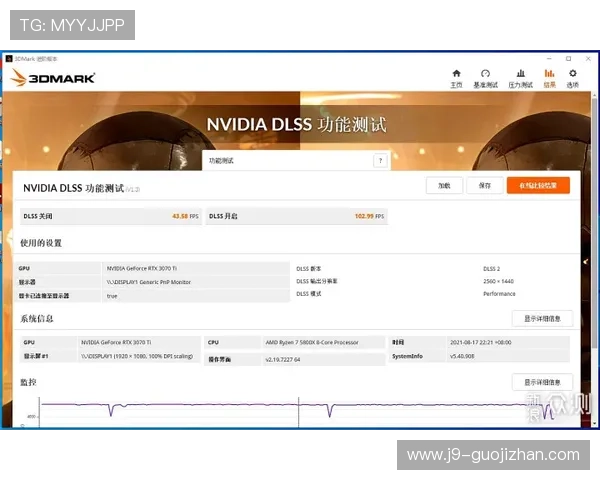Screen dimensions: 600x480
Task: Show details in the 监控 section
Action: 542,382
